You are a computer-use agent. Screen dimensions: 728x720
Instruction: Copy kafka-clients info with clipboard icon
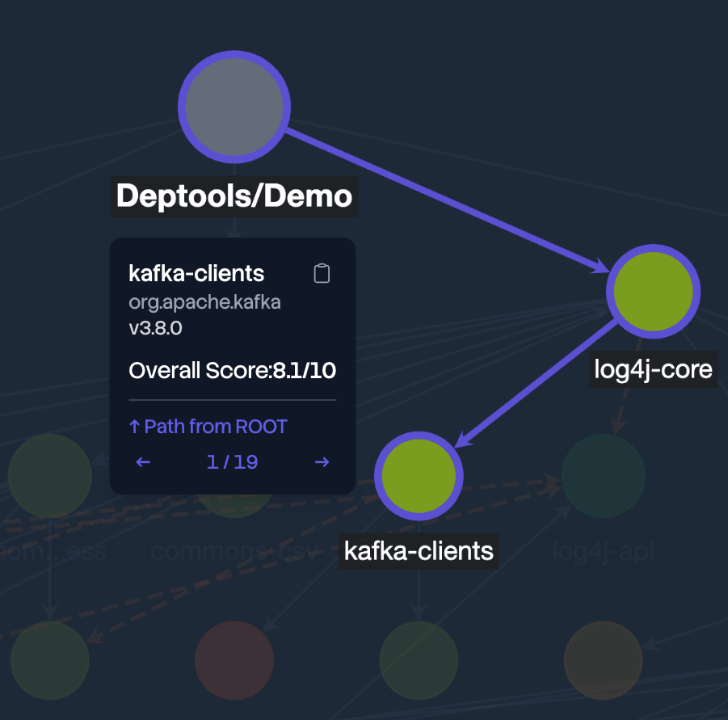[x=322, y=273]
